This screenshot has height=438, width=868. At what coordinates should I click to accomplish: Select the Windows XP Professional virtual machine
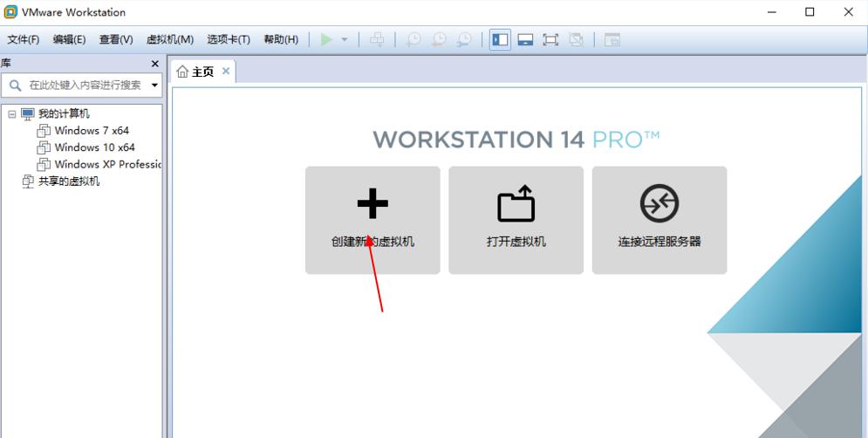pyautogui.click(x=108, y=164)
